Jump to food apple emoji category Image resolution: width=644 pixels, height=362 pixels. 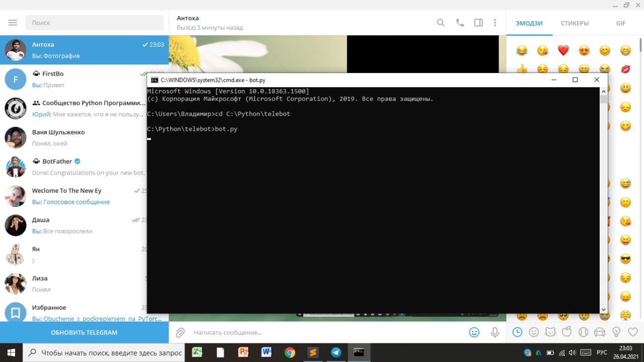tap(567, 332)
